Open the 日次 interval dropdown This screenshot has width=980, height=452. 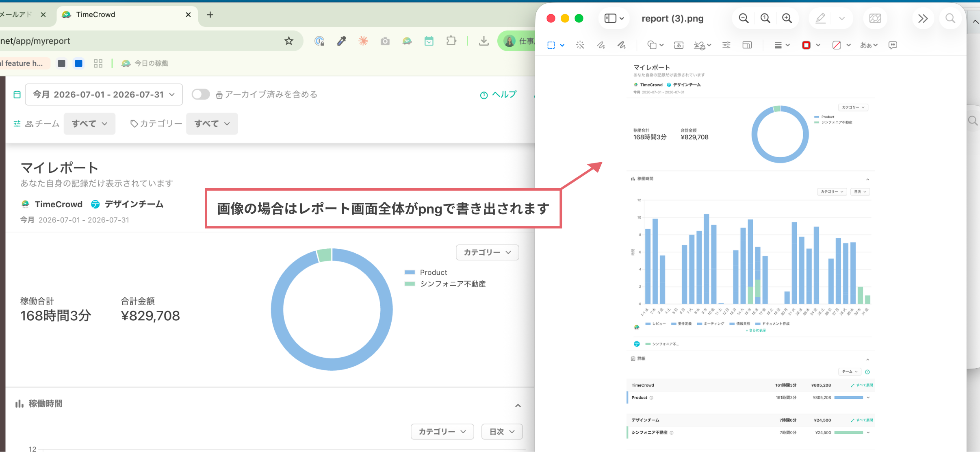tap(502, 432)
